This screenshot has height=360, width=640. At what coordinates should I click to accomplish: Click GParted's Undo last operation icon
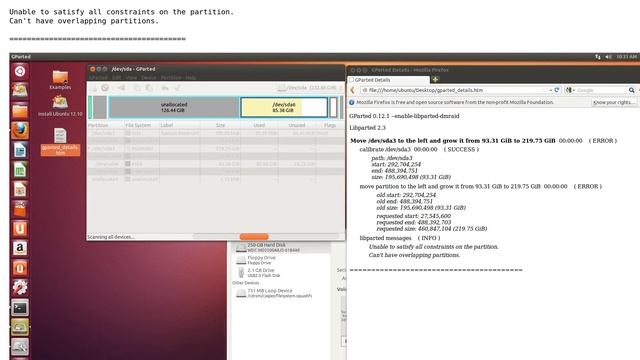[x=165, y=88]
